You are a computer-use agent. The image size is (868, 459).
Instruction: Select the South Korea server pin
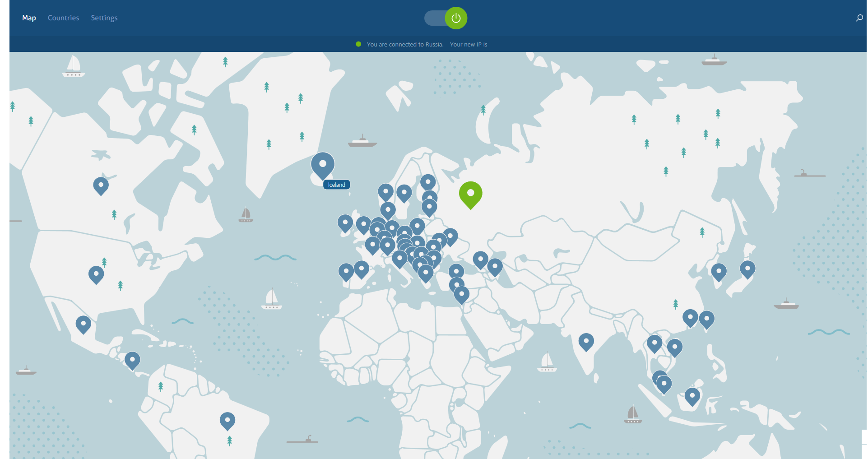[719, 271]
